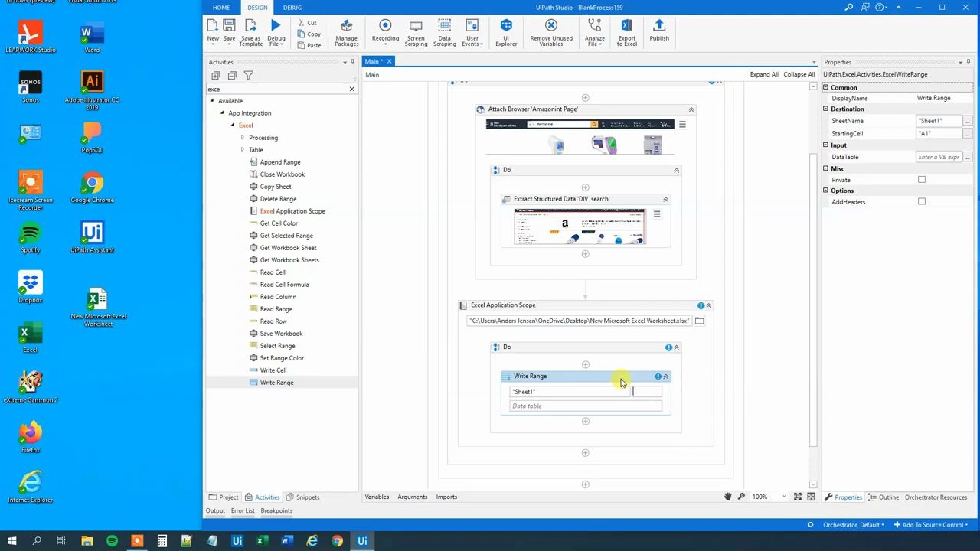The height and width of the screenshot is (551, 980).
Task: Click the zoom magnifier icon
Action: pos(741,497)
